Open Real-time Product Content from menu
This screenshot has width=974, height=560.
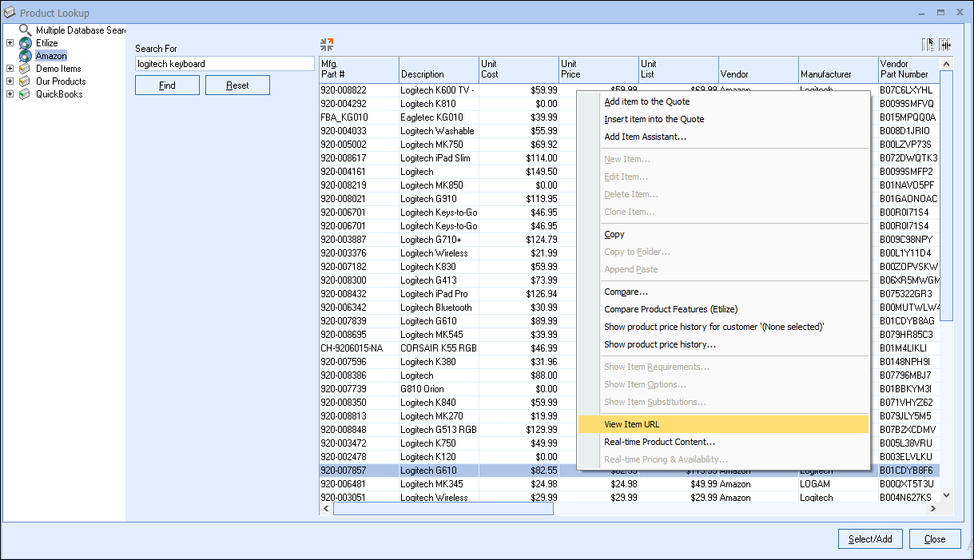click(x=659, y=442)
